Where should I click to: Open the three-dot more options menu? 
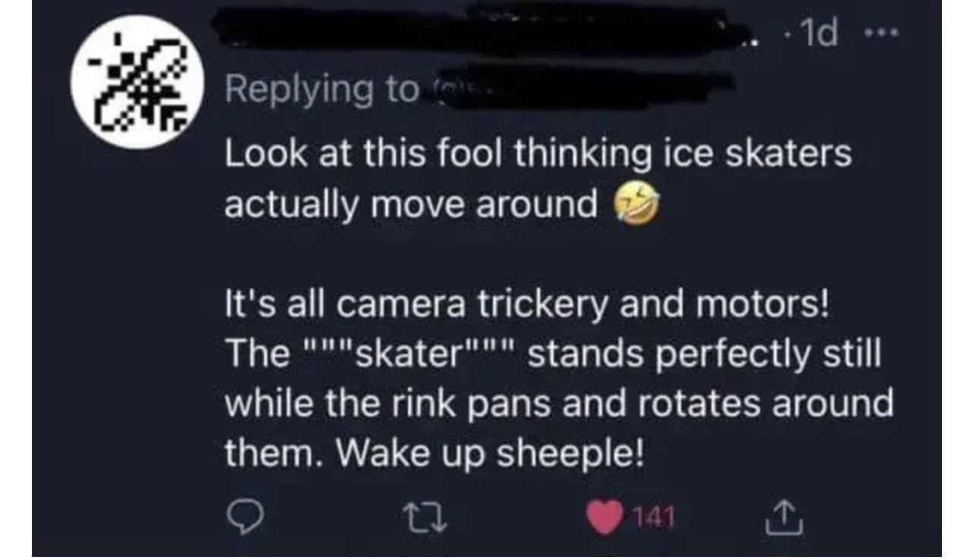[883, 34]
